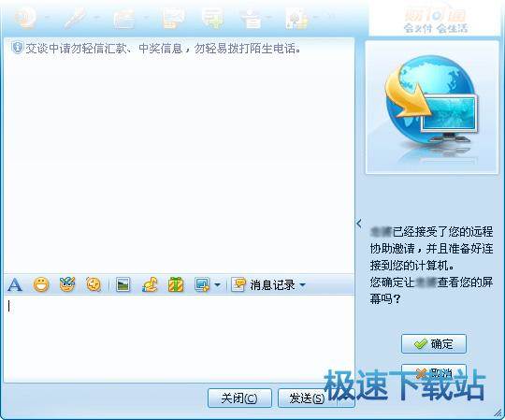Click the send picture icon
The image size is (505, 420).
point(123,284)
